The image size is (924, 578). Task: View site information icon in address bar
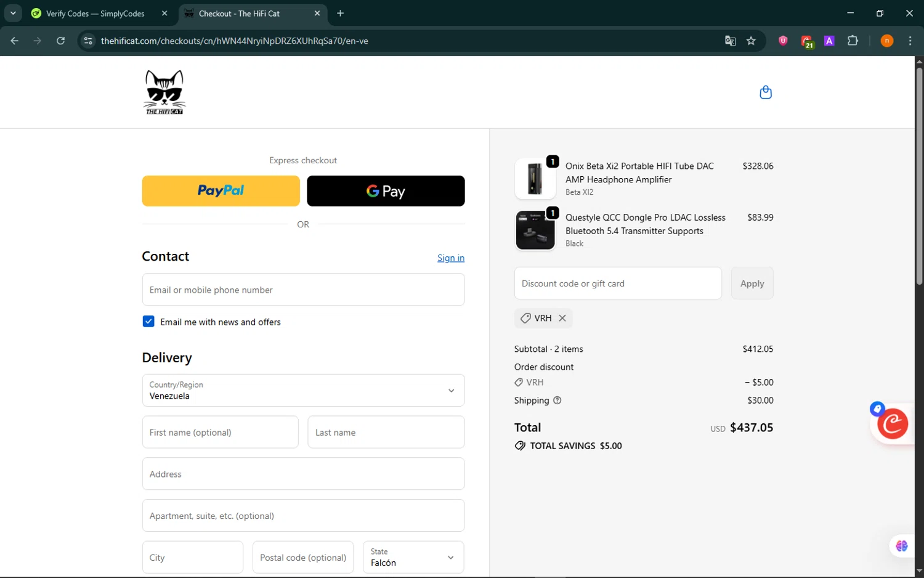point(88,41)
